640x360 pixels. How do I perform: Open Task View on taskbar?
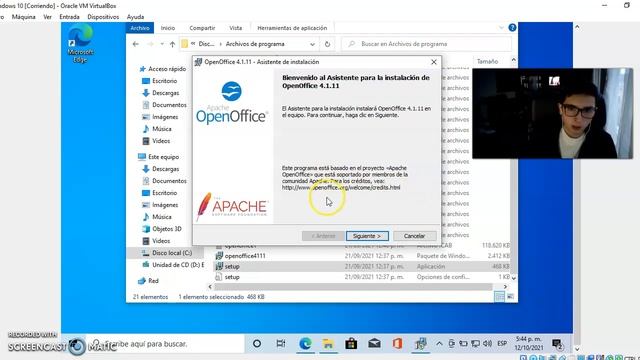(x=281, y=344)
